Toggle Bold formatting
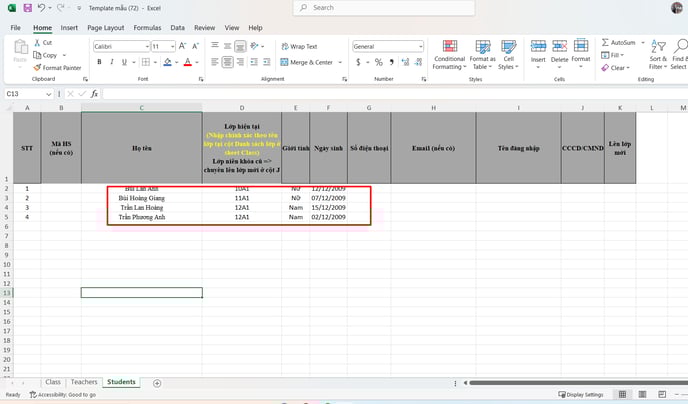 click(x=99, y=62)
